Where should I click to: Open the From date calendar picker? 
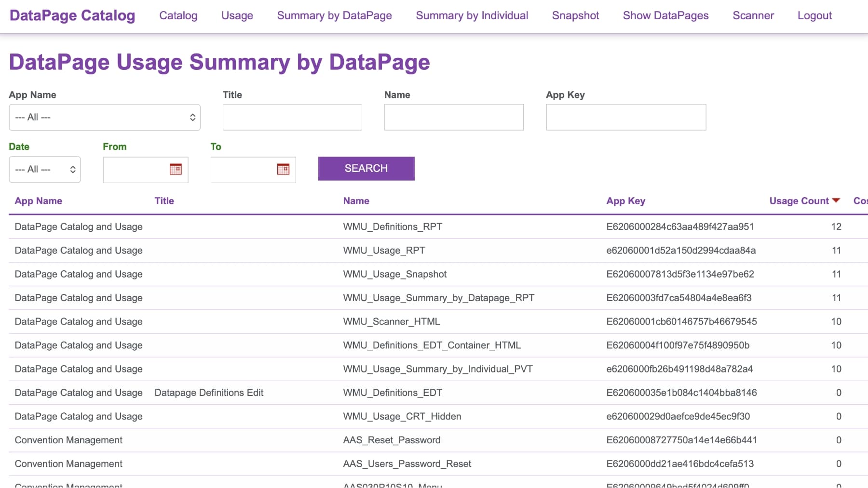(176, 169)
